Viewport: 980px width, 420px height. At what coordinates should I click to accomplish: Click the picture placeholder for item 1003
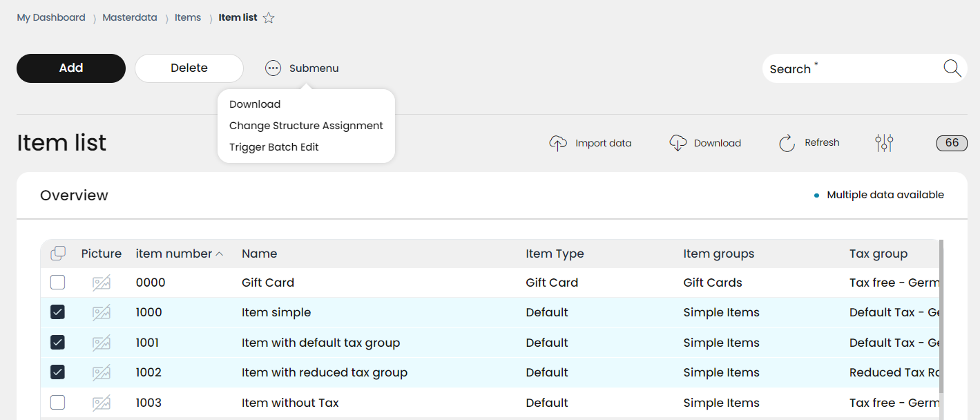click(x=102, y=403)
